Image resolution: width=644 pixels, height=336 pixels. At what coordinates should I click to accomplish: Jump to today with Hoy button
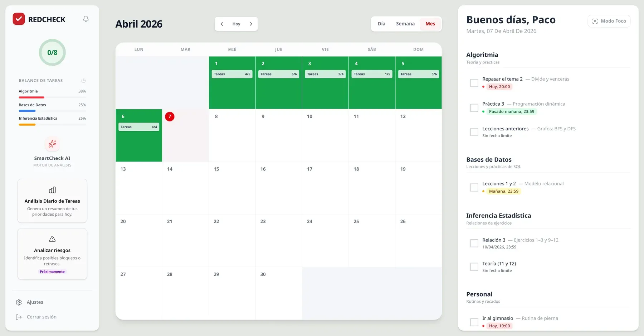pyautogui.click(x=236, y=24)
